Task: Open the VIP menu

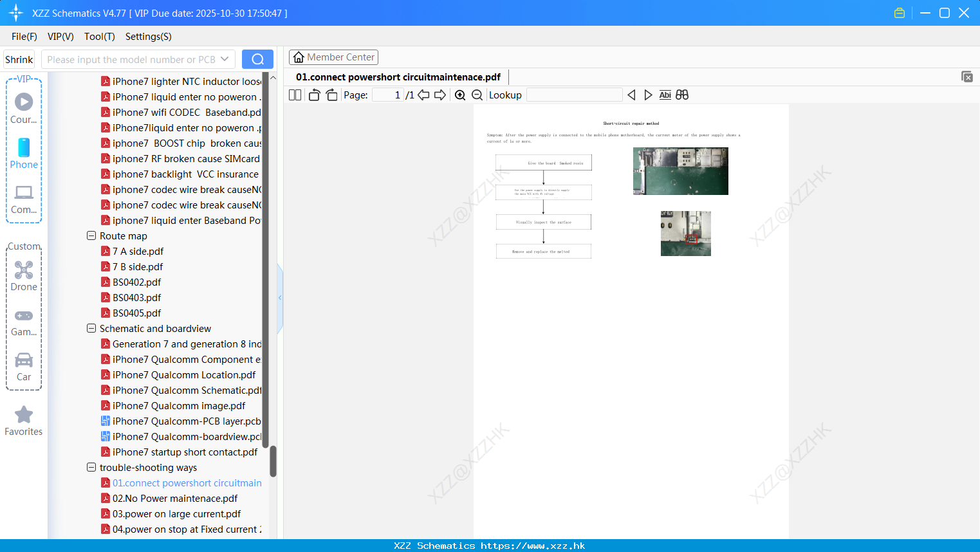Action: 60,37
